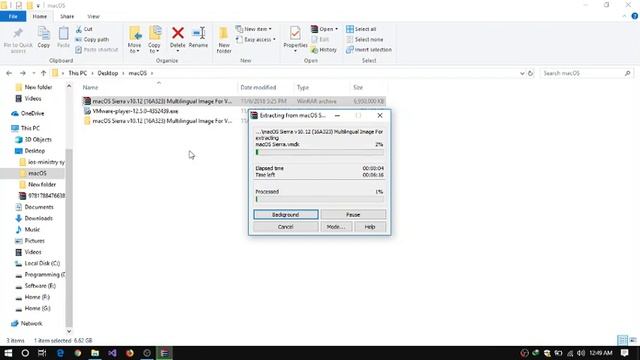Viewport: 640px width, 360px height.
Task: Open Visual Studio from taskbar
Action: (x=112, y=353)
